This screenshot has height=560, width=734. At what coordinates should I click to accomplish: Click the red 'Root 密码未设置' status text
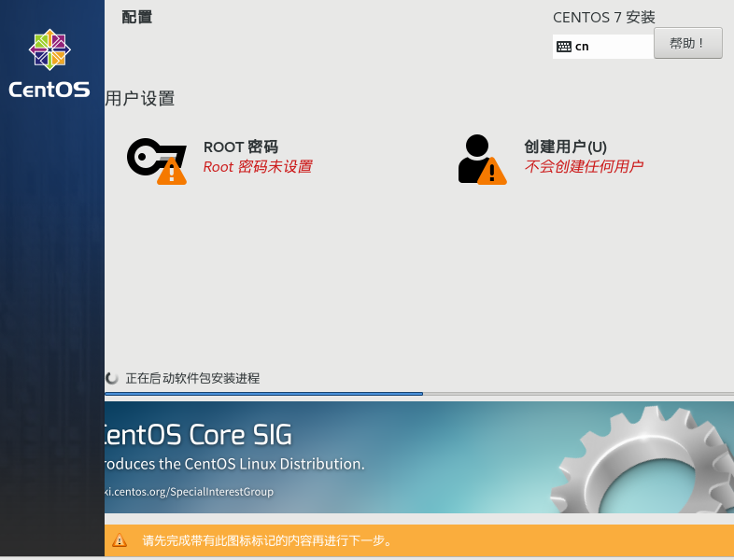tap(258, 166)
